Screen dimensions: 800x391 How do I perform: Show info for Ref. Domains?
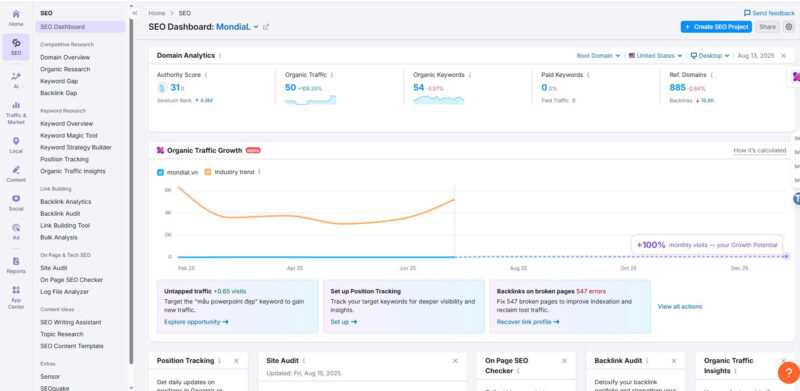pyautogui.click(x=712, y=75)
